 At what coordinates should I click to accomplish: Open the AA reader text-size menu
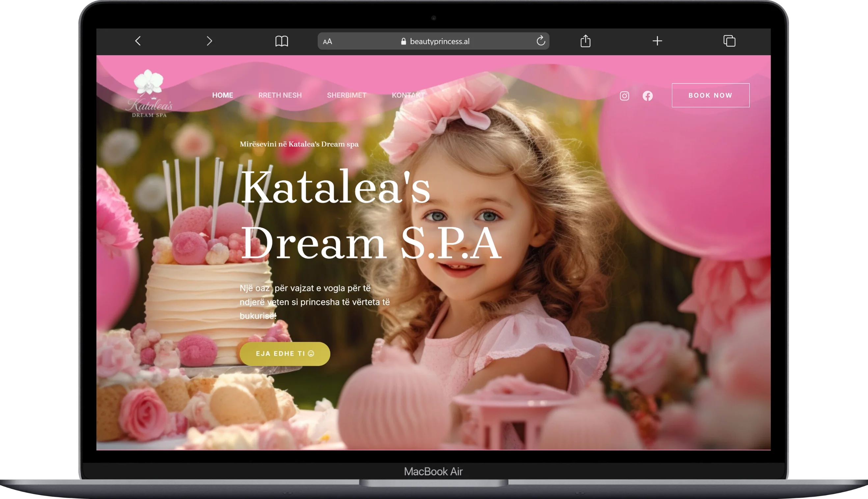tap(327, 42)
